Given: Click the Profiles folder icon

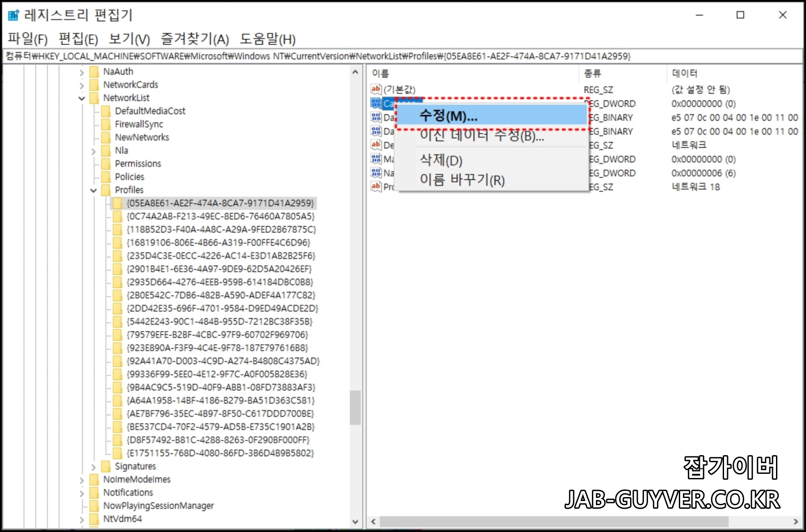Looking at the screenshot, I should coord(106,190).
